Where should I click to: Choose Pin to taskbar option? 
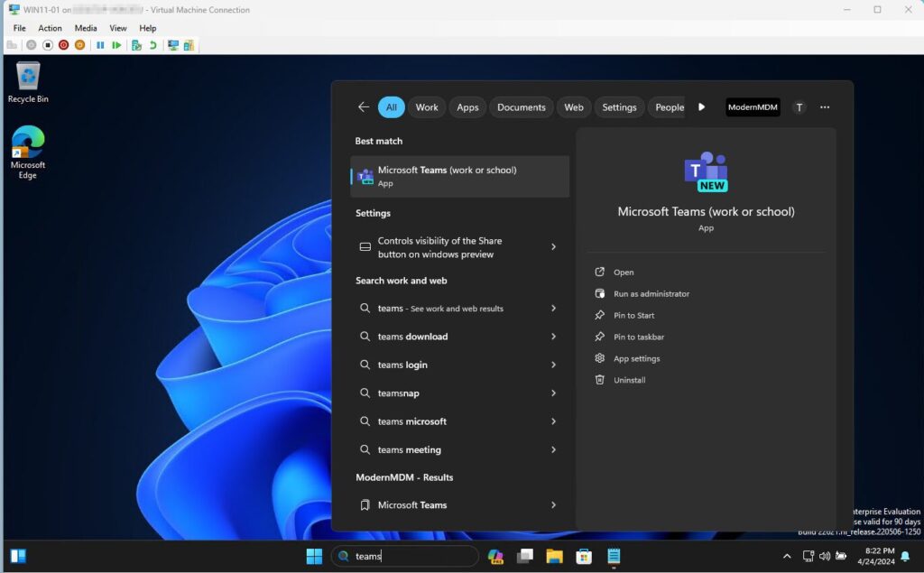coord(638,337)
